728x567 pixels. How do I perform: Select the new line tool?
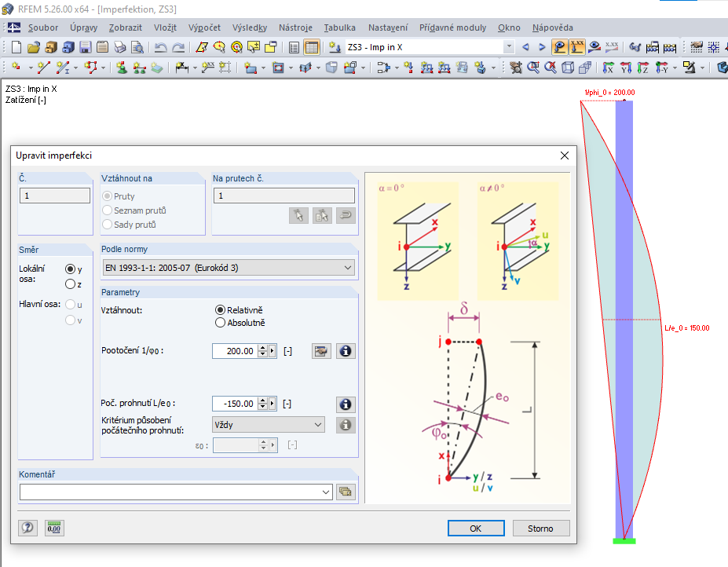[x=44, y=68]
